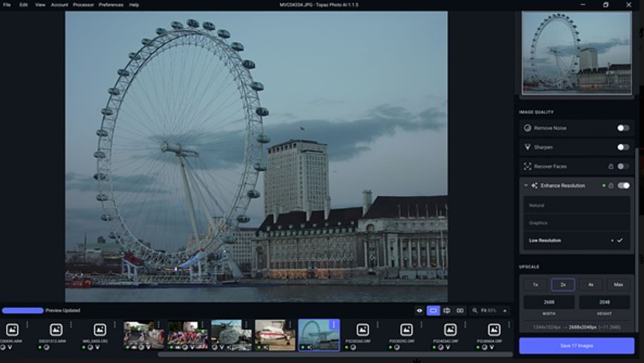644x363 pixels.
Task: Disable the Enhance Resolution toggle
Action: point(623,186)
